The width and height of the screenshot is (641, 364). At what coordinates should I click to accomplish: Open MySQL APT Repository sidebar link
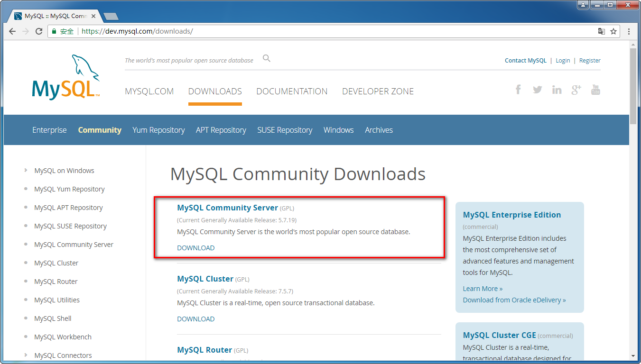tap(68, 208)
